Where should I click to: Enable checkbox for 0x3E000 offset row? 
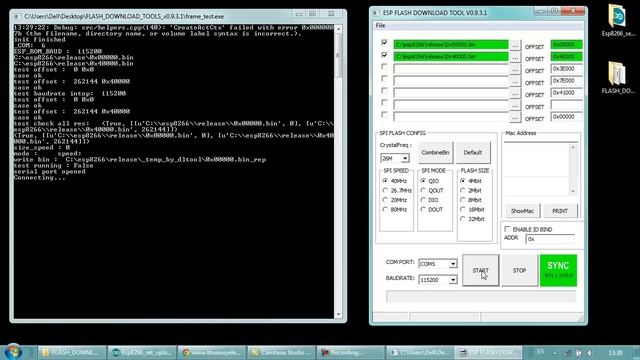coord(384,67)
